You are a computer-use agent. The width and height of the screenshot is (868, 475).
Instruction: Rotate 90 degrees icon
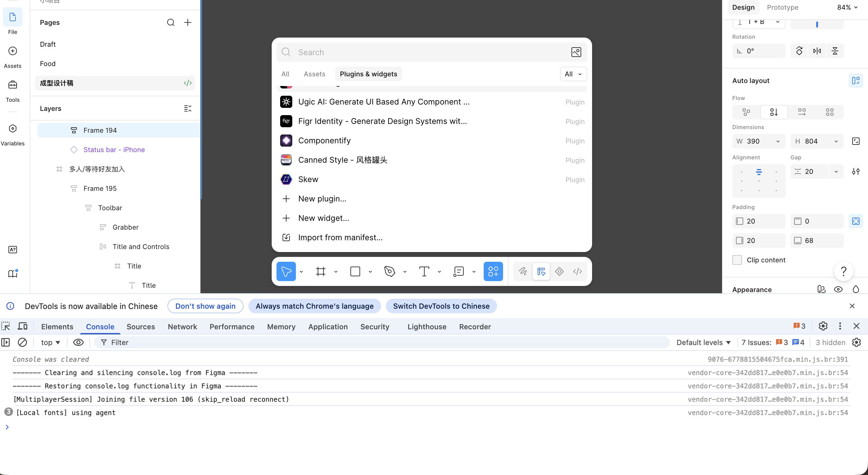[799, 51]
